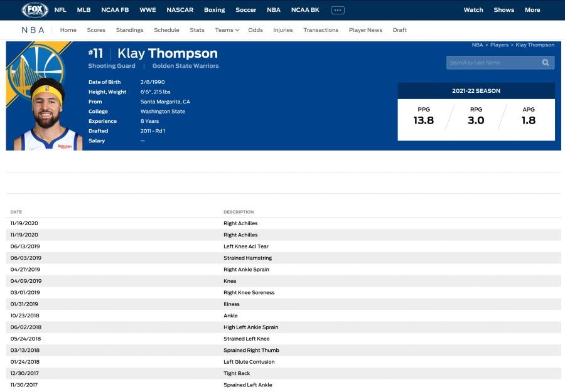Focus the Search by Last Name field

pyautogui.click(x=500, y=63)
